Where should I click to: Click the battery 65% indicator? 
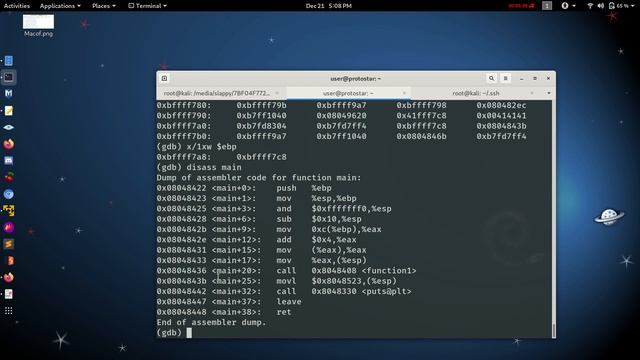(618, 6)
